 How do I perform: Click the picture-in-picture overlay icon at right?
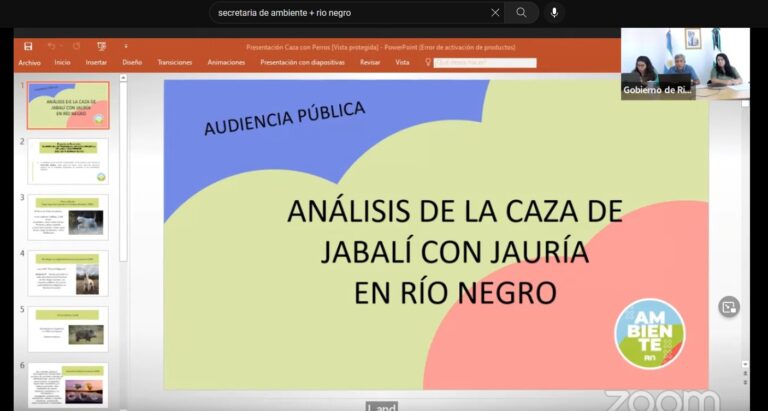[x=729, y=307]
